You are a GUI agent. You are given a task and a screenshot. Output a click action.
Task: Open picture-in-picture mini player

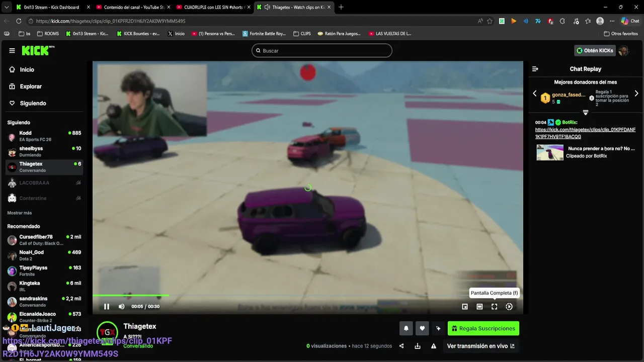[465, 307]
